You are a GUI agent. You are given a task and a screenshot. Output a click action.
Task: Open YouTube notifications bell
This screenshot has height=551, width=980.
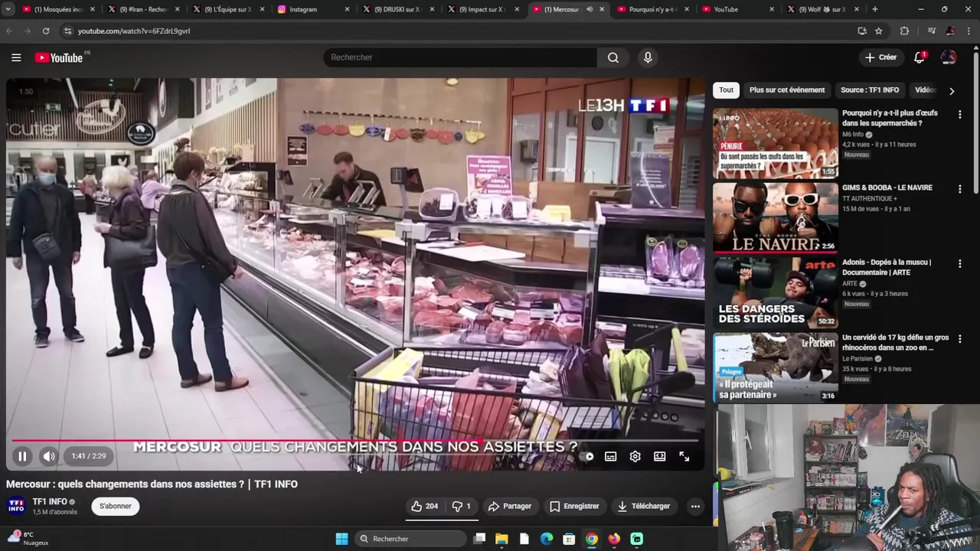point(920,57)
